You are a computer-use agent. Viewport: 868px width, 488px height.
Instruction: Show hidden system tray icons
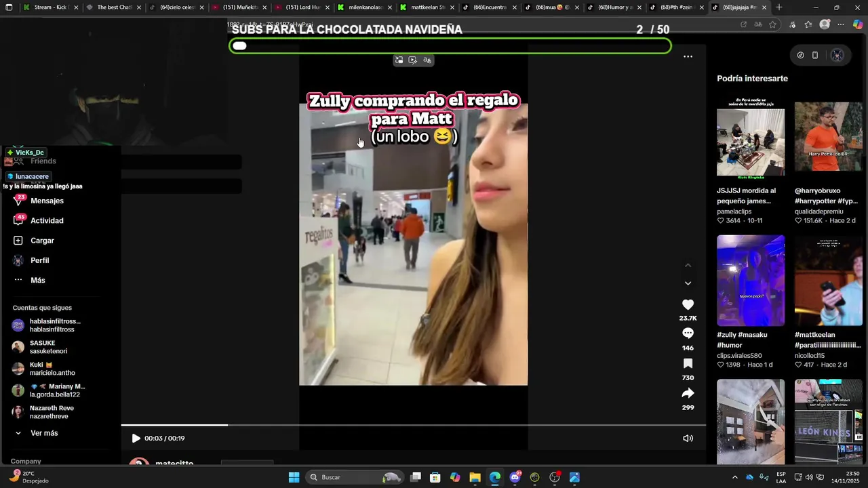click(x=734, y=477)
